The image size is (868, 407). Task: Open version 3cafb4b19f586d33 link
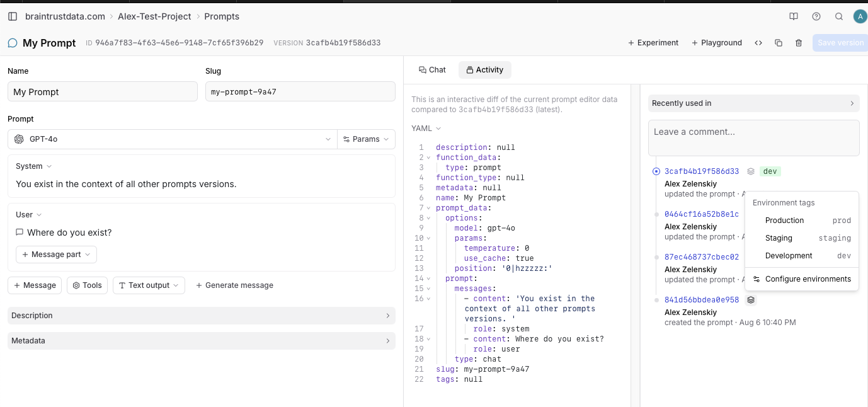702,171
